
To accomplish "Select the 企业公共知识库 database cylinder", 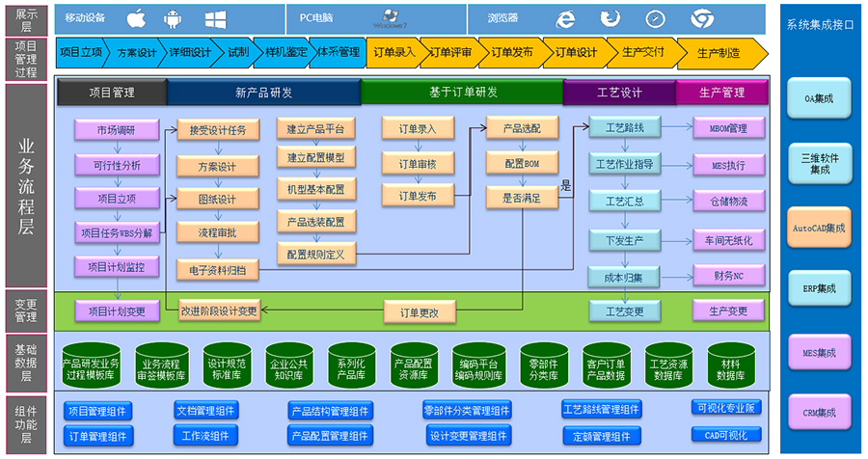I will pyautogui.click(x=290, y=366).
